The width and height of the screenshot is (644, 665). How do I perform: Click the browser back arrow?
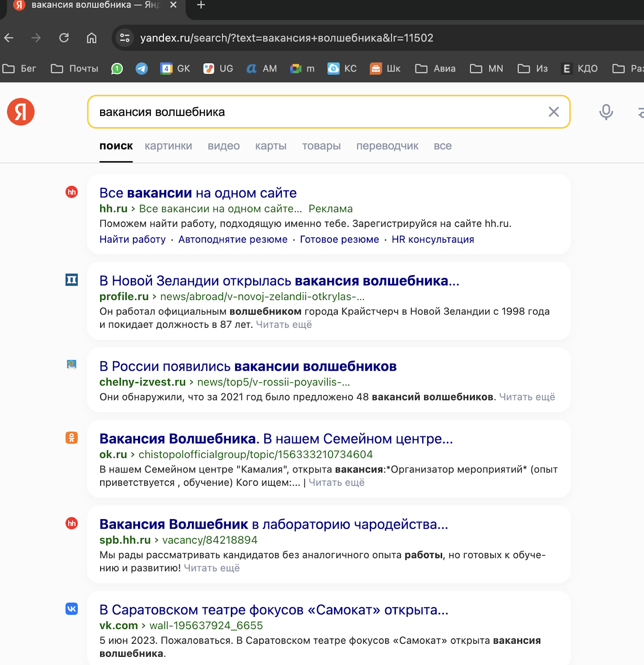point(9,38)
